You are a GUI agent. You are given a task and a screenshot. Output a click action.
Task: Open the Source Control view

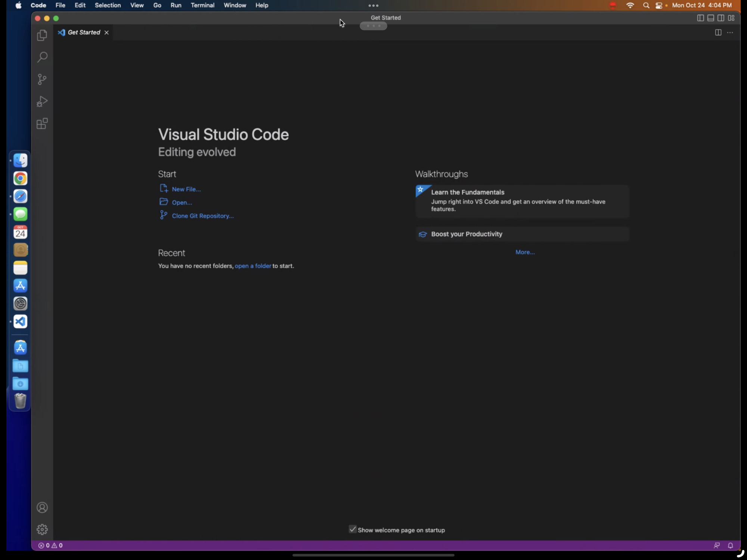click(42, 79)
